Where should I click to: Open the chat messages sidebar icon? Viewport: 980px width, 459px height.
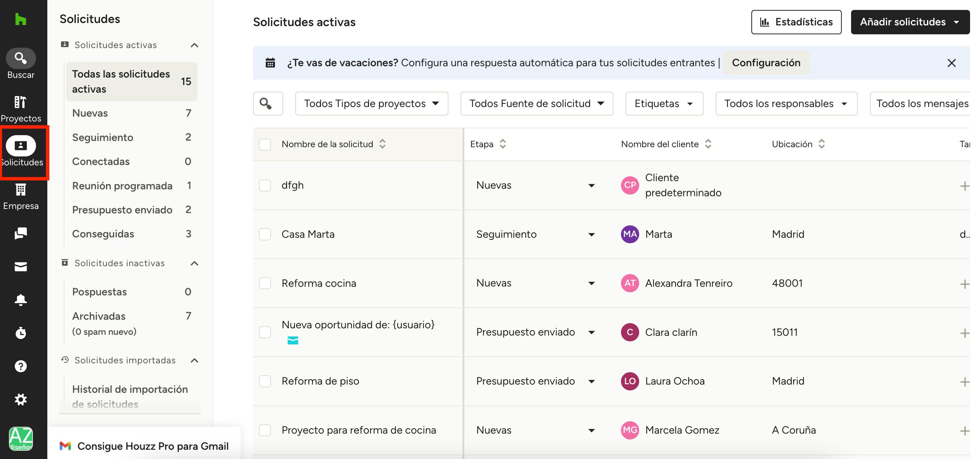click(x=21, y=233)
